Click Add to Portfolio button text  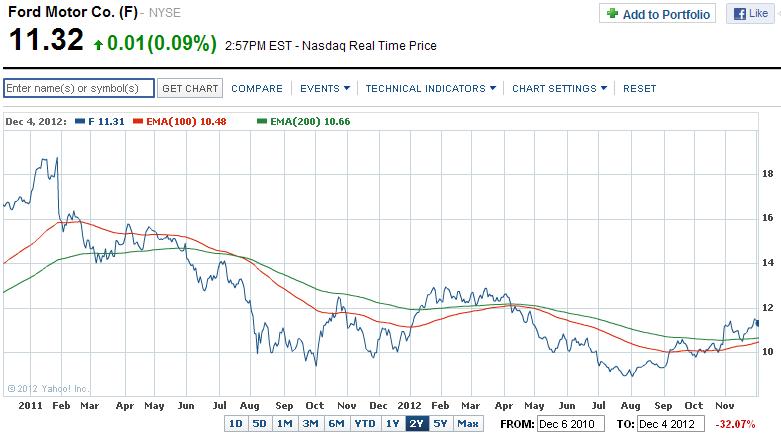666,14
